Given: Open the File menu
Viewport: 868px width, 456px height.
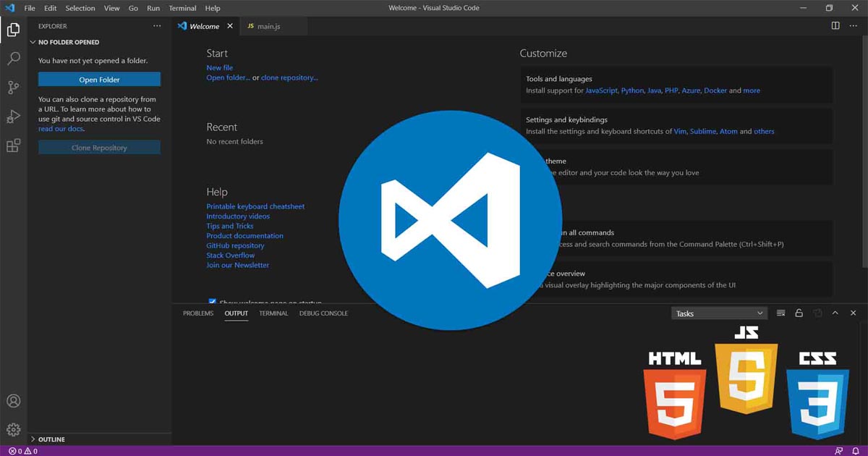Looking at the screenshot, I should (x=30, y=8).
